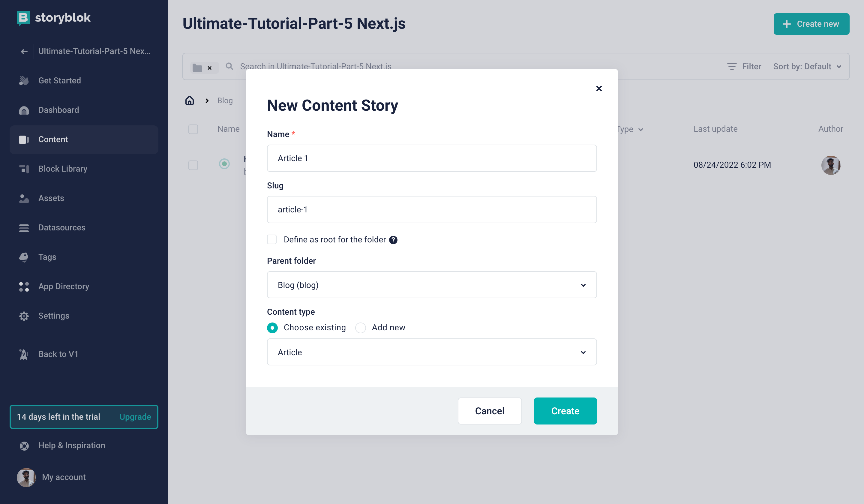
Task: Tick the checkbox for the story row
Action: 193,165
